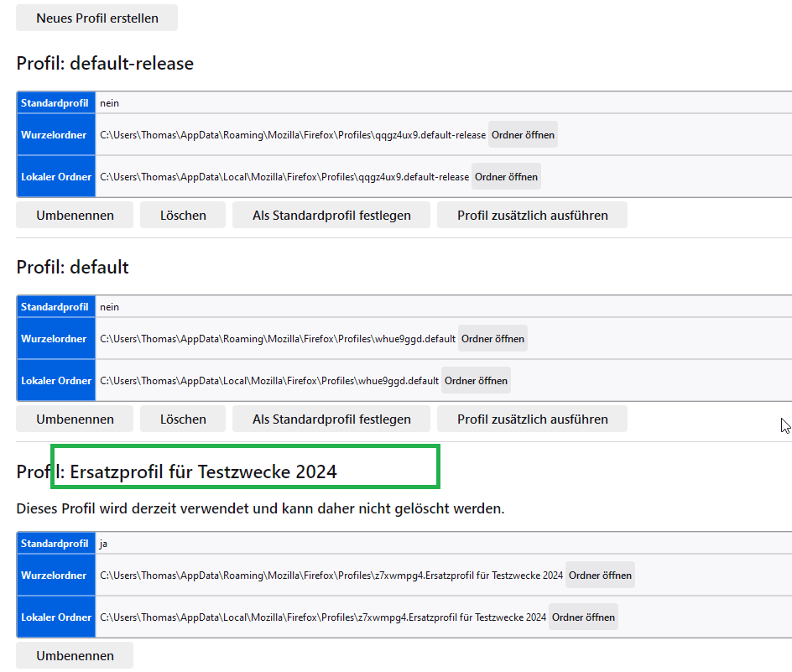Launch default-release profile with 'Profil zusätzlich ausführen'
Viewport: 792px width, 672px height.
click(x=532, y=216)
